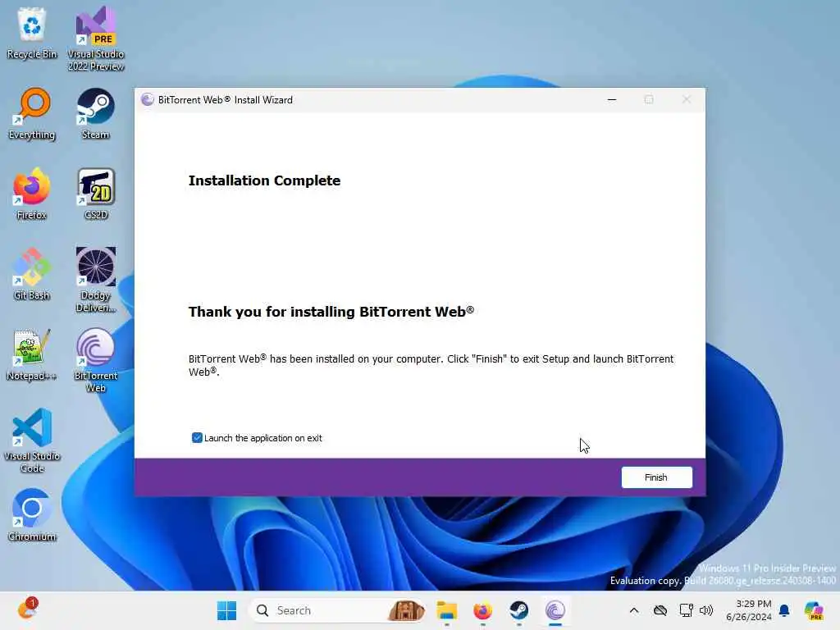
Task: Open the notifications bell icon
Action: click(x=784, y=610)
